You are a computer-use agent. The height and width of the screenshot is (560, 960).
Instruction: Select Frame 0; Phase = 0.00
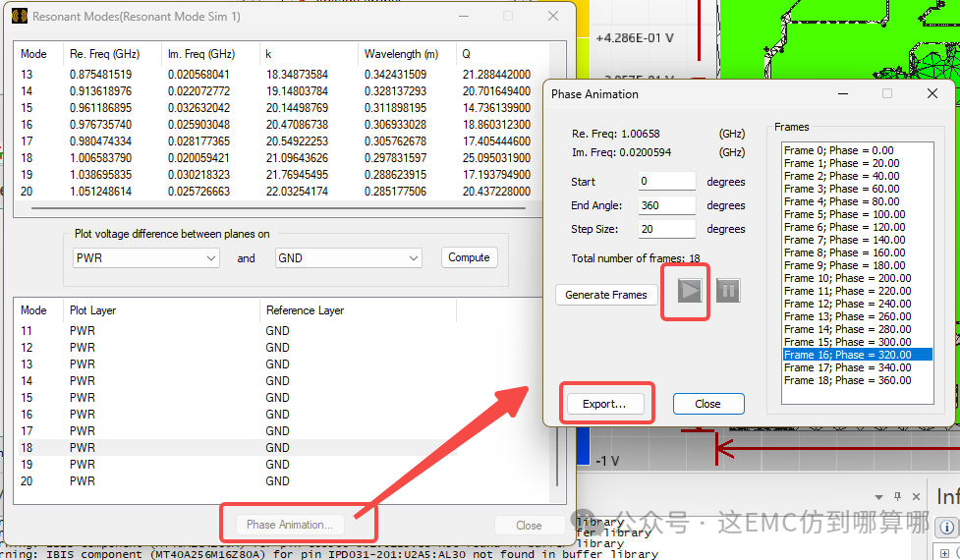coord(857,150)
